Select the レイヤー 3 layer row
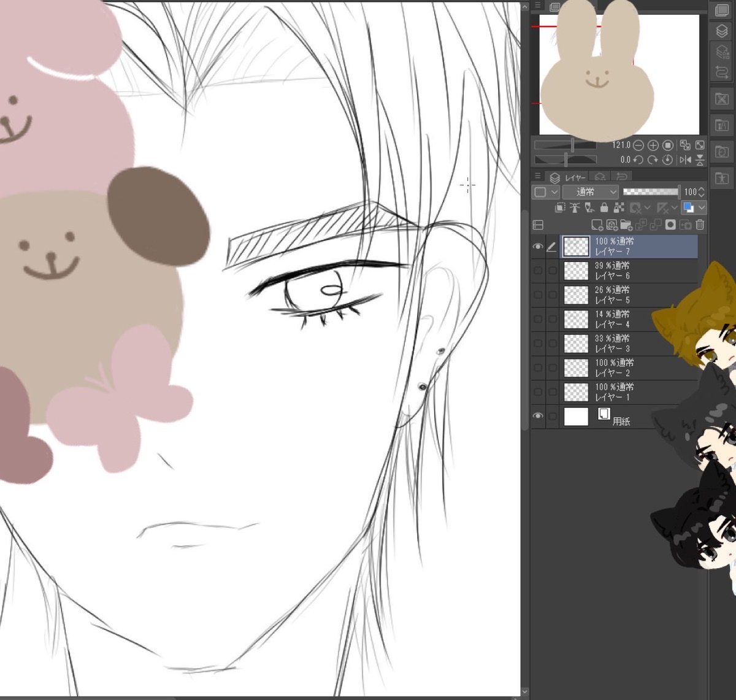This screenshot has width=736, height=700. pyautogui.click(x=629, y=344)
